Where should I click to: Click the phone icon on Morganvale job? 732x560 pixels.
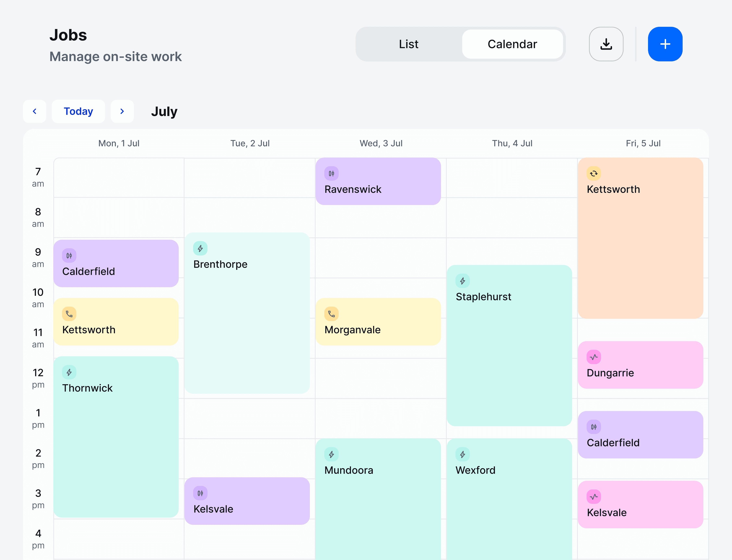click(x=331, y=314)
